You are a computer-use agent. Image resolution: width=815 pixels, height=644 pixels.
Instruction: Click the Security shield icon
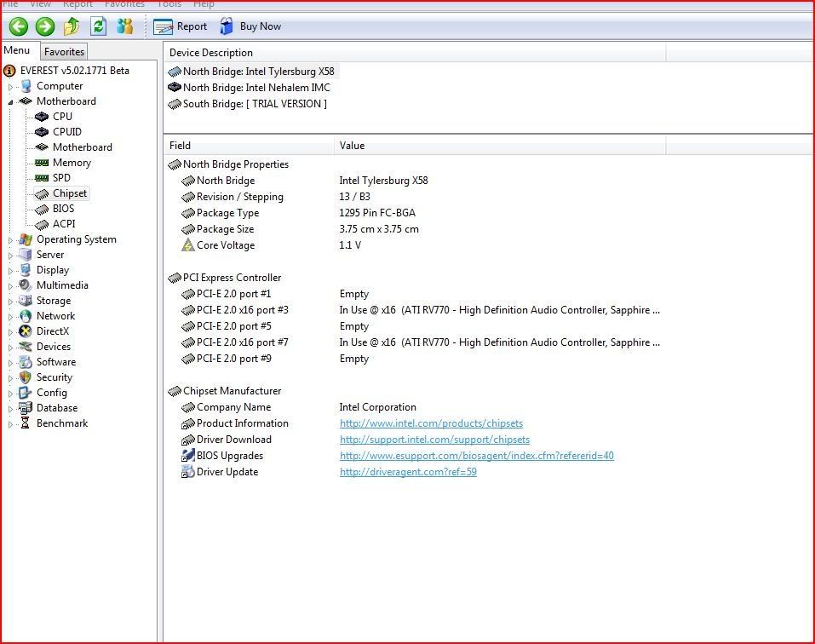tap(26, 377)
